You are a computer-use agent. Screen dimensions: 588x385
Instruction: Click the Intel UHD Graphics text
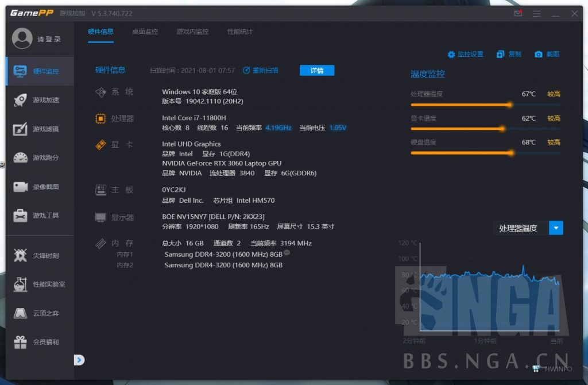coord(191,144)
